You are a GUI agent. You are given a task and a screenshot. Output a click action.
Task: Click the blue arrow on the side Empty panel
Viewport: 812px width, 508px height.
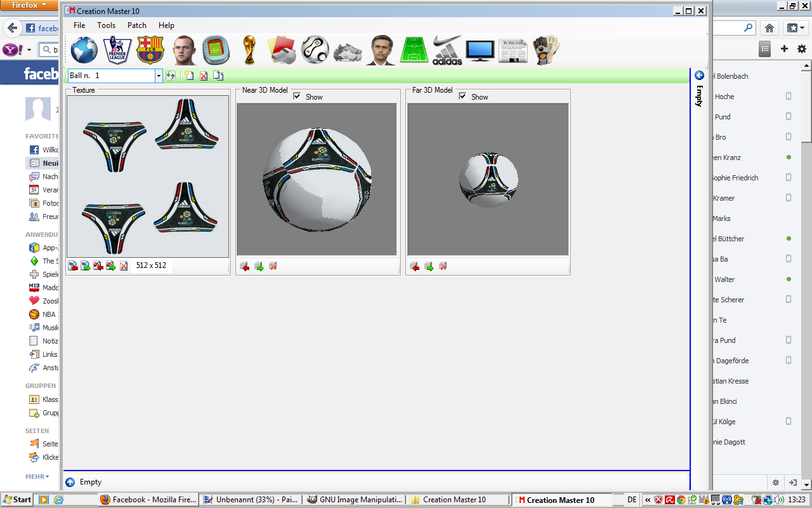700,76
